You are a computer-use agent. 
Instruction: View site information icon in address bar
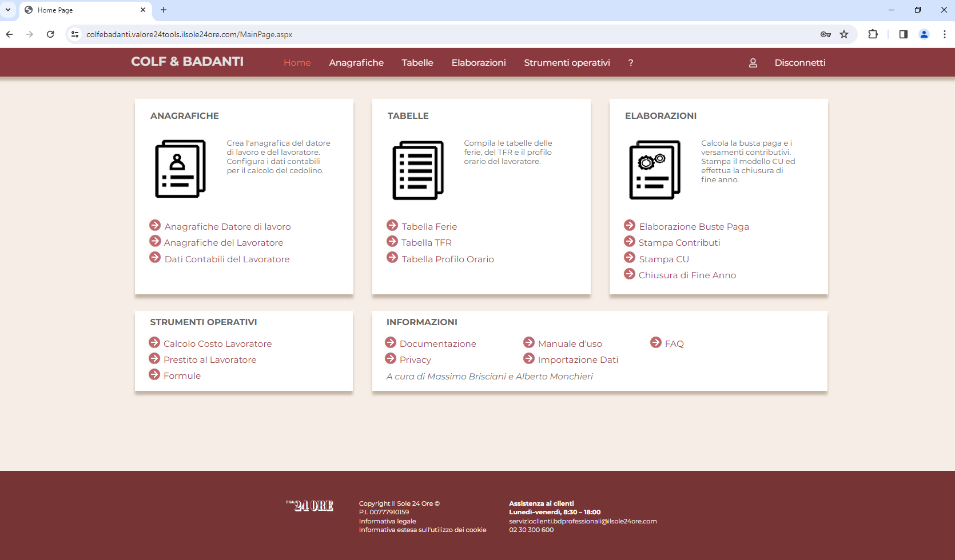(75, 34)
